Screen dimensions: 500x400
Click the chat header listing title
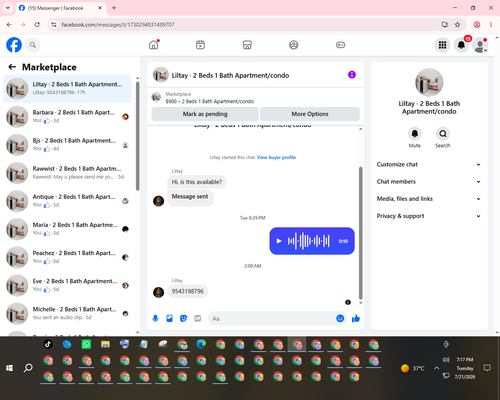(230, 75)
